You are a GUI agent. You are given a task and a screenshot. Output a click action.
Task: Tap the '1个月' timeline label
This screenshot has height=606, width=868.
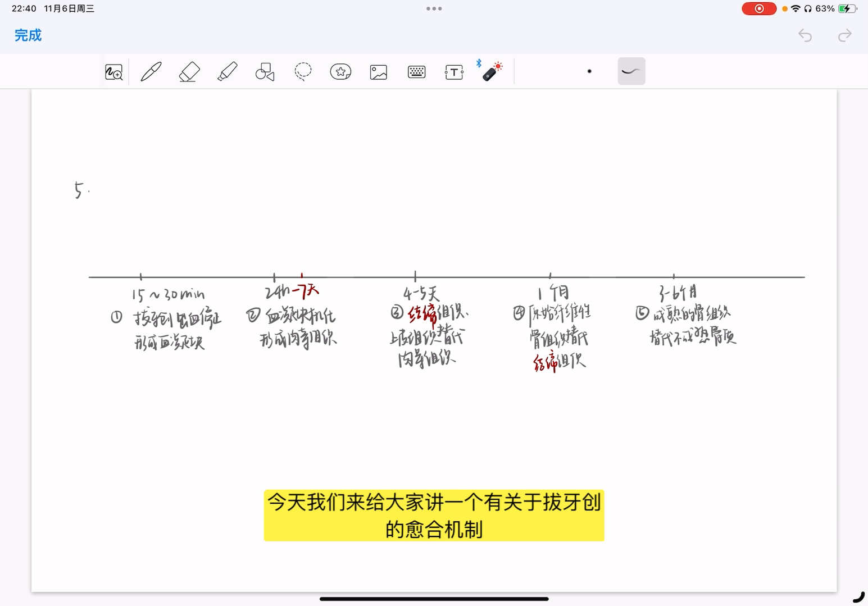click(x=553, y=293)
